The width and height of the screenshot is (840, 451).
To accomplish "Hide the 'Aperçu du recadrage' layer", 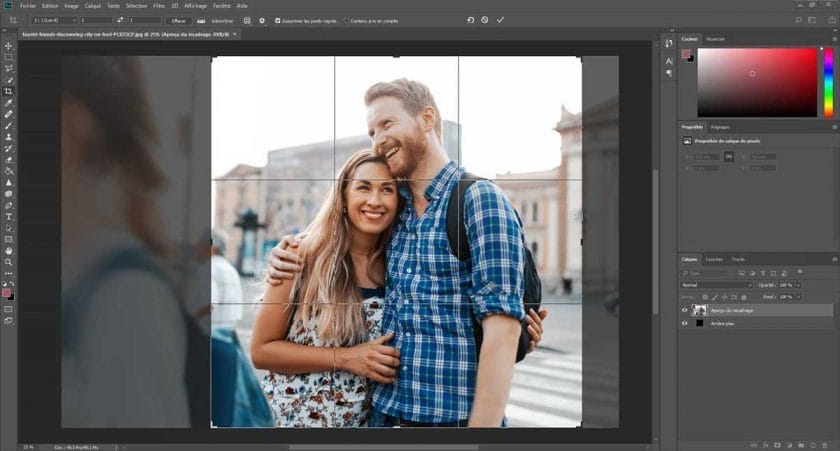I will [x=685, y=310].
